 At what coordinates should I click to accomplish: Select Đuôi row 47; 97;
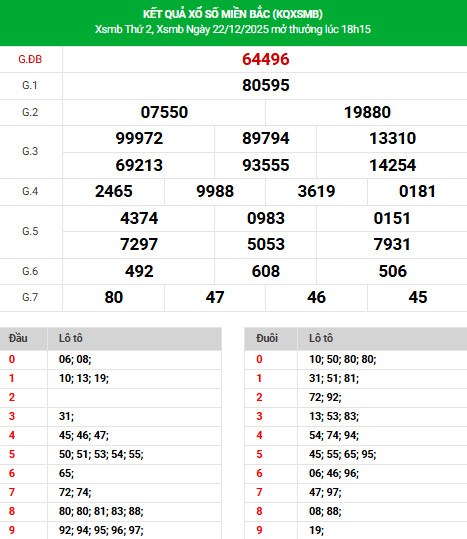click(x=356, y=493)
